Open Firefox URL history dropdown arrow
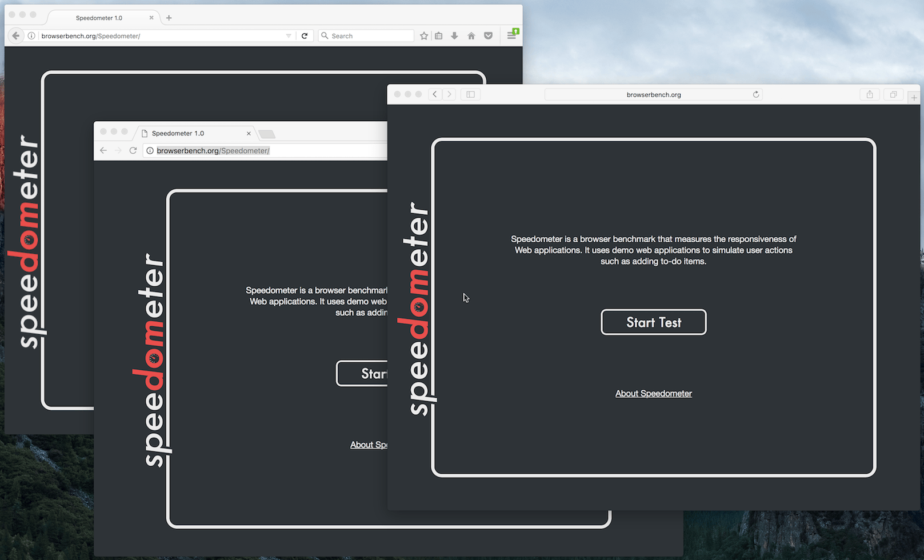This screenshot has height=560, width=924. (x=289, y=36)
